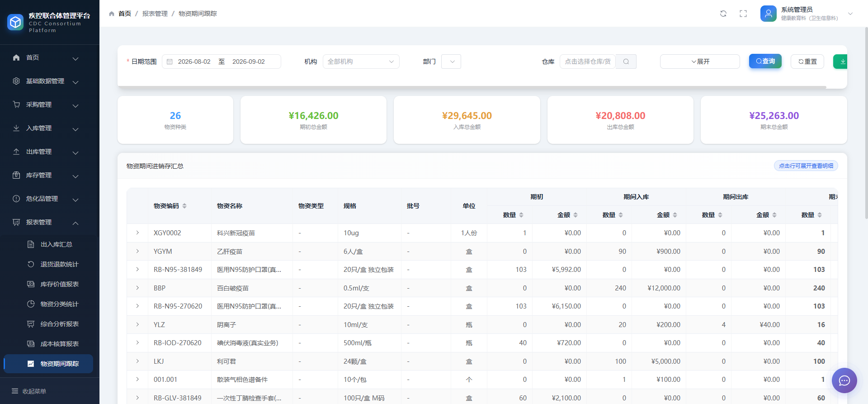Click the filter panel horizontal scrollbar

[472, 87]
